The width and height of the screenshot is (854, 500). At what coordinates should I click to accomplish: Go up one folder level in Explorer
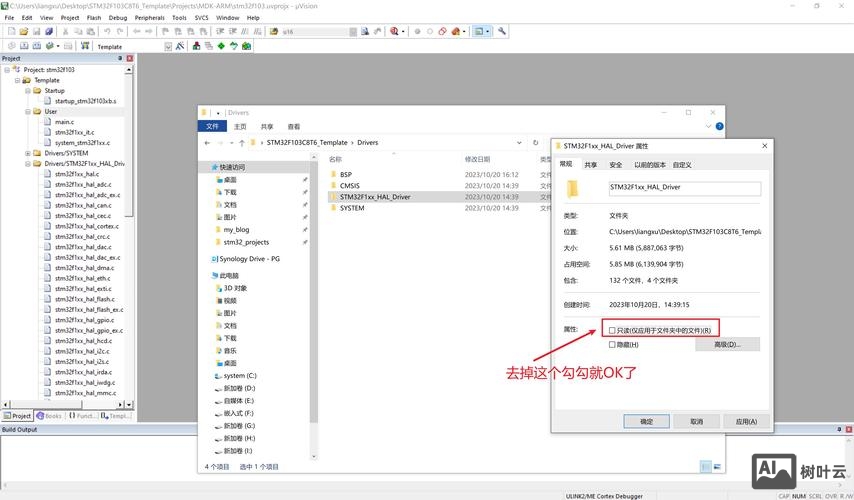pyautogui.click(x=241, y=143)
